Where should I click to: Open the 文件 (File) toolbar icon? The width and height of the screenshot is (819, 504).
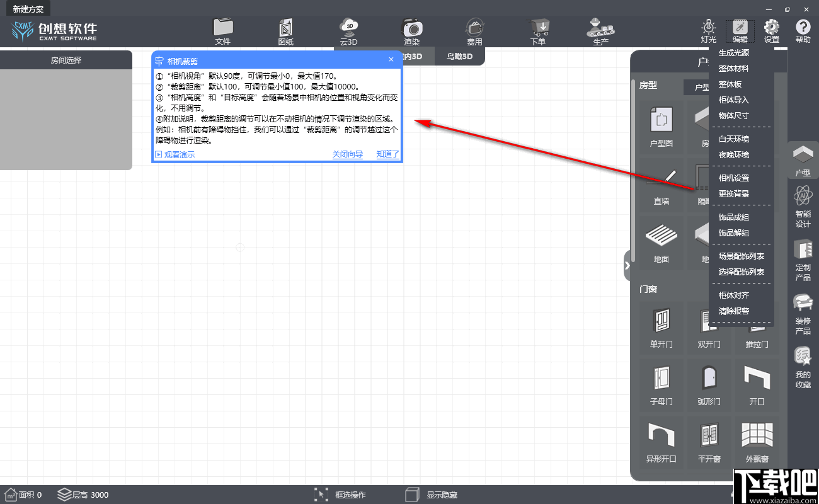(223, 31)
